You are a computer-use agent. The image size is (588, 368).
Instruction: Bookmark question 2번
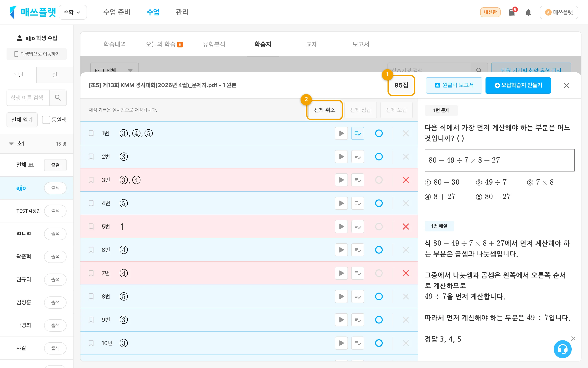91,156
